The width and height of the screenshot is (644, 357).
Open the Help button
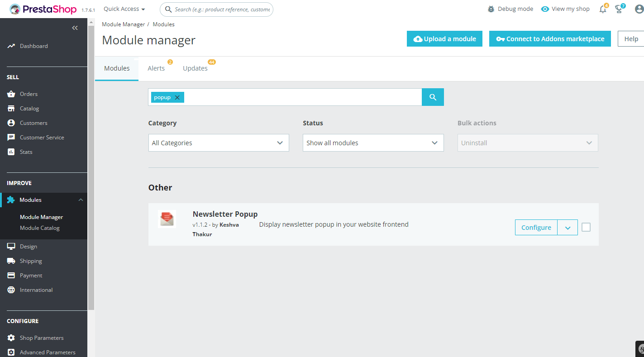pos(631,39)
